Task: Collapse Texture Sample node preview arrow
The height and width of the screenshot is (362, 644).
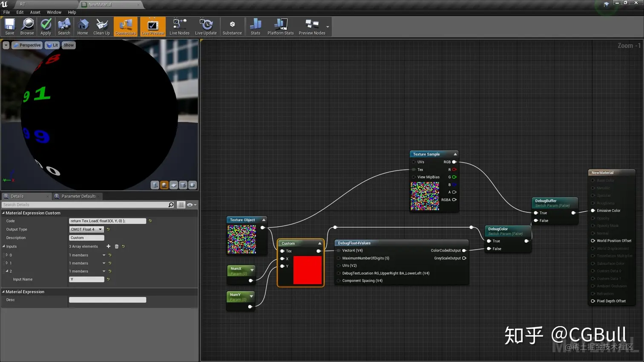Action: pos(455,154)
